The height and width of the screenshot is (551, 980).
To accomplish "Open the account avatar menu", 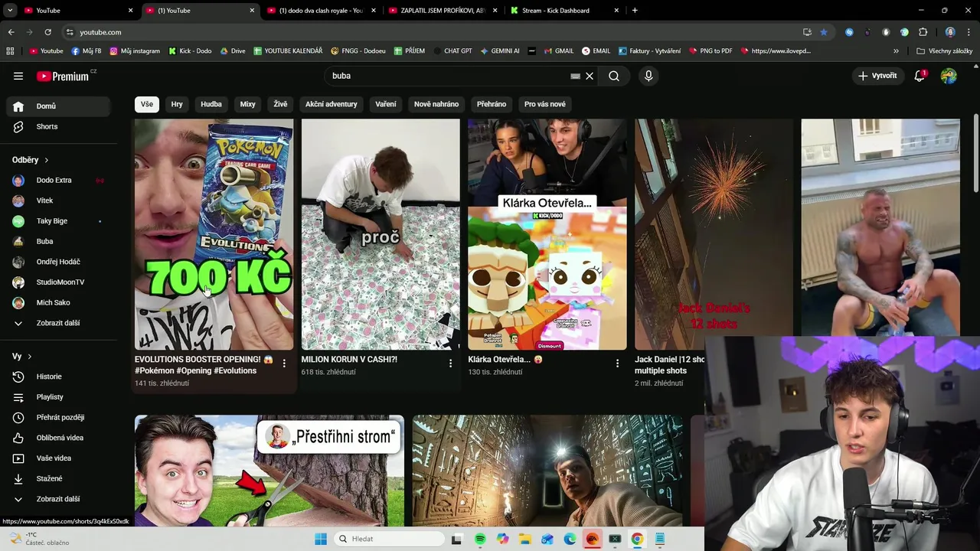I will click(x=949, y=76).
